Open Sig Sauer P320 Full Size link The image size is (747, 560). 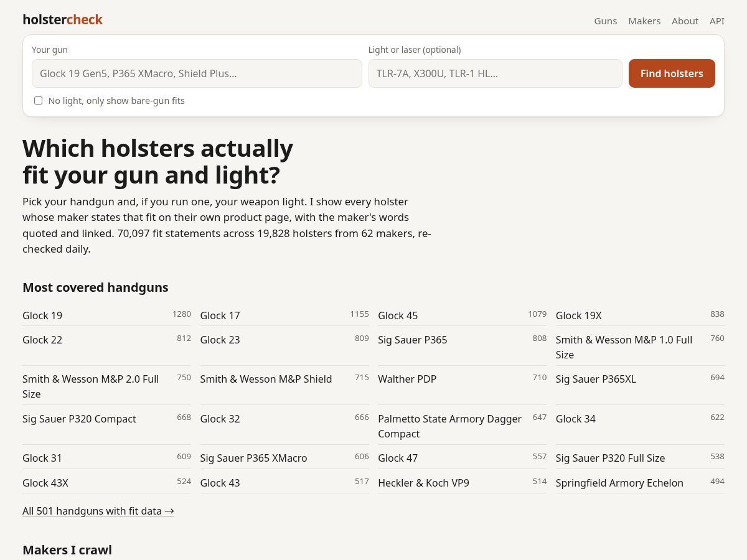point(610,458)
